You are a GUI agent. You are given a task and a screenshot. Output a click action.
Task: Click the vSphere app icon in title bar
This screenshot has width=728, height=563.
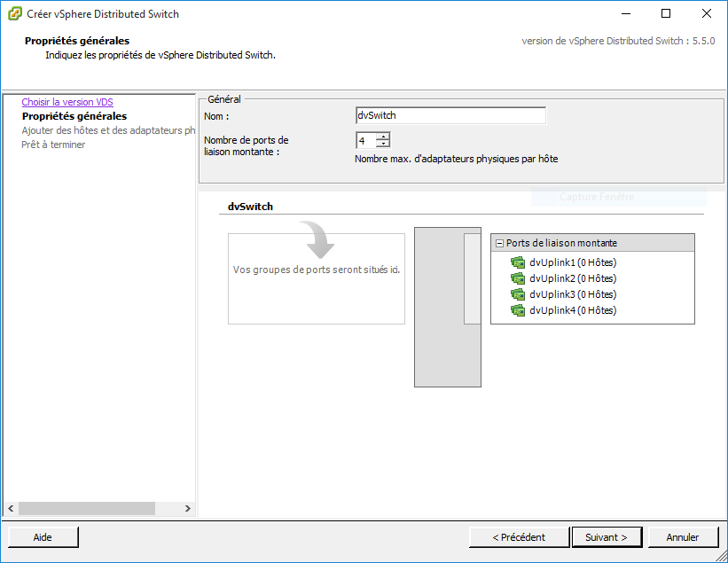tap(14, 14)
